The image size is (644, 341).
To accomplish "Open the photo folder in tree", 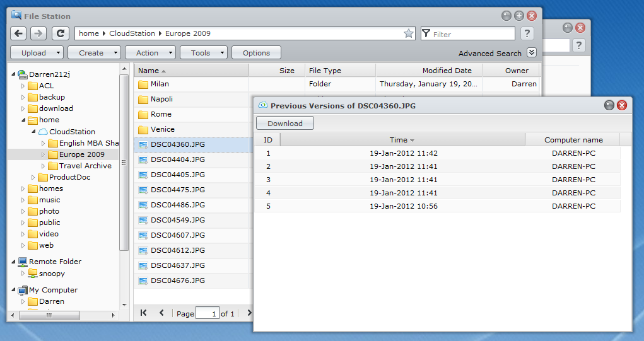I will coord(44,211).
